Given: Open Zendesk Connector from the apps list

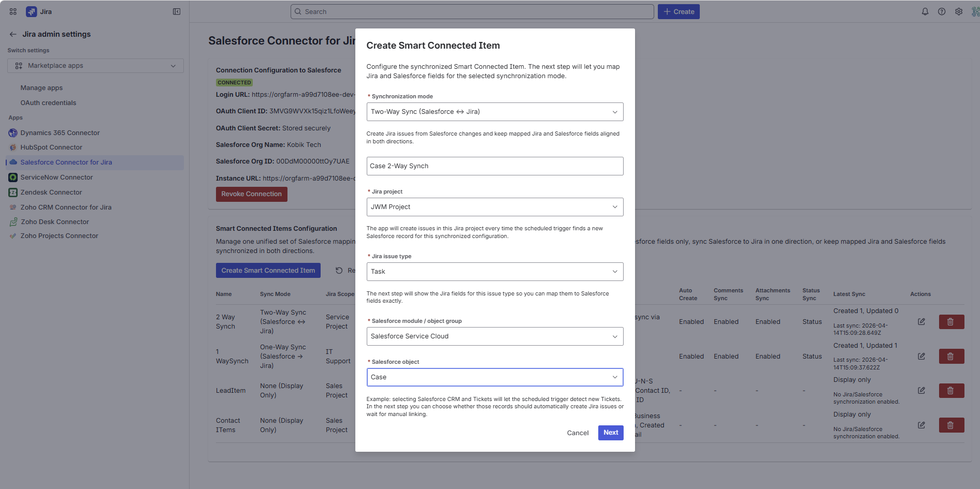Looking at the screenshot, I should (51, 192).
